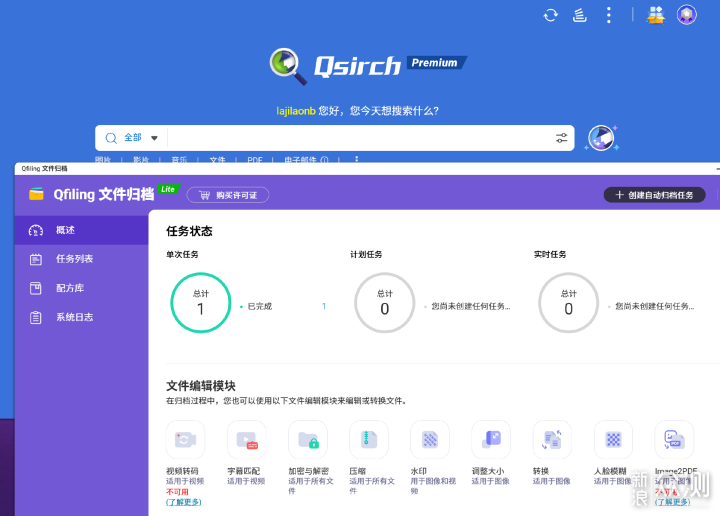Screen dimensions: 720x516
Task: Click the 任务列表 calendar icon
Action: click(x=36, y=259)
